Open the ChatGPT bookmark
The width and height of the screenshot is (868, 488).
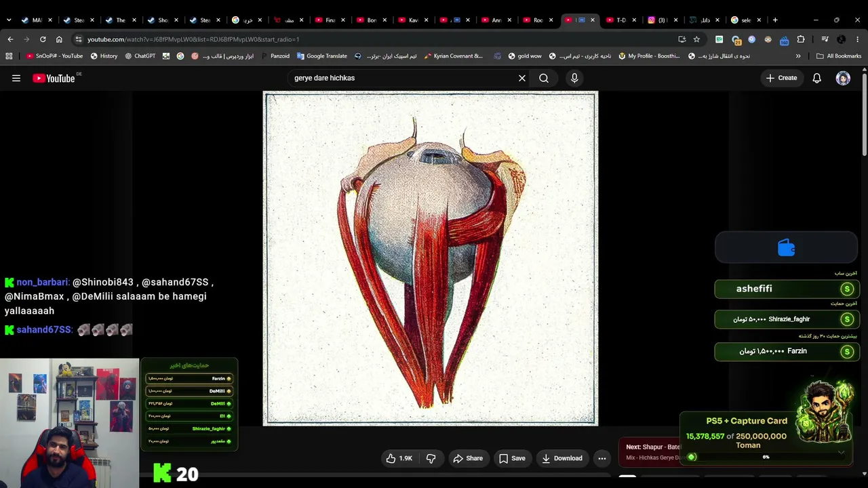[140, 56]
